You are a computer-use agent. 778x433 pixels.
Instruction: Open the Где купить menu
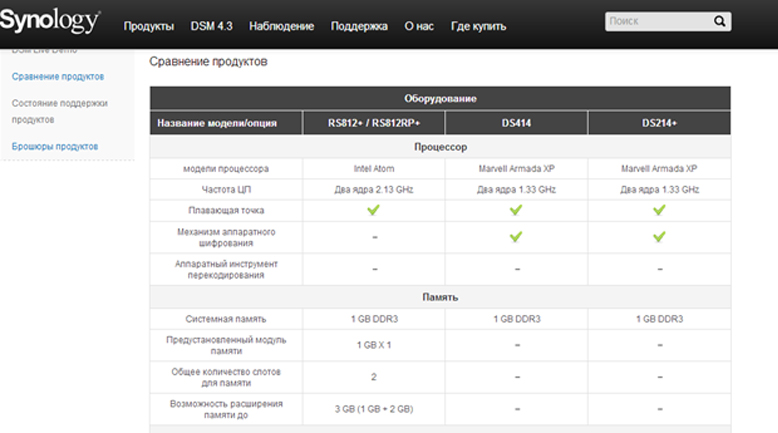click(x=478, y=26)
